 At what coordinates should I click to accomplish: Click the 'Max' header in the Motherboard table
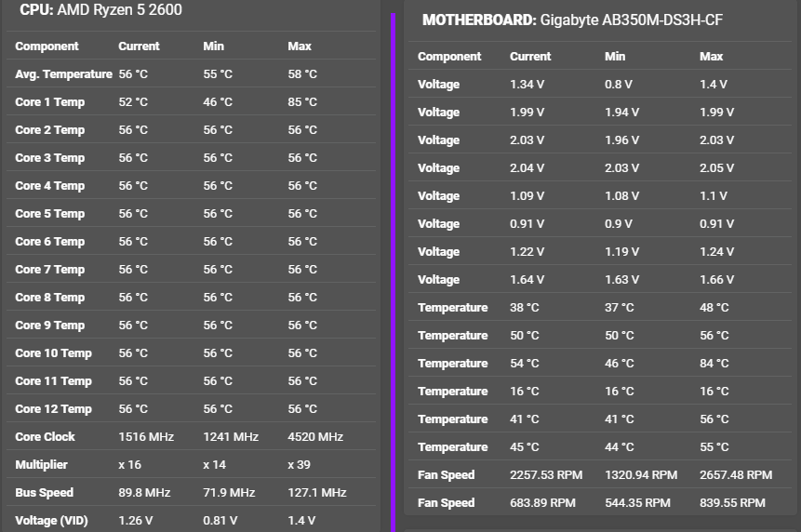pos(711,56)
